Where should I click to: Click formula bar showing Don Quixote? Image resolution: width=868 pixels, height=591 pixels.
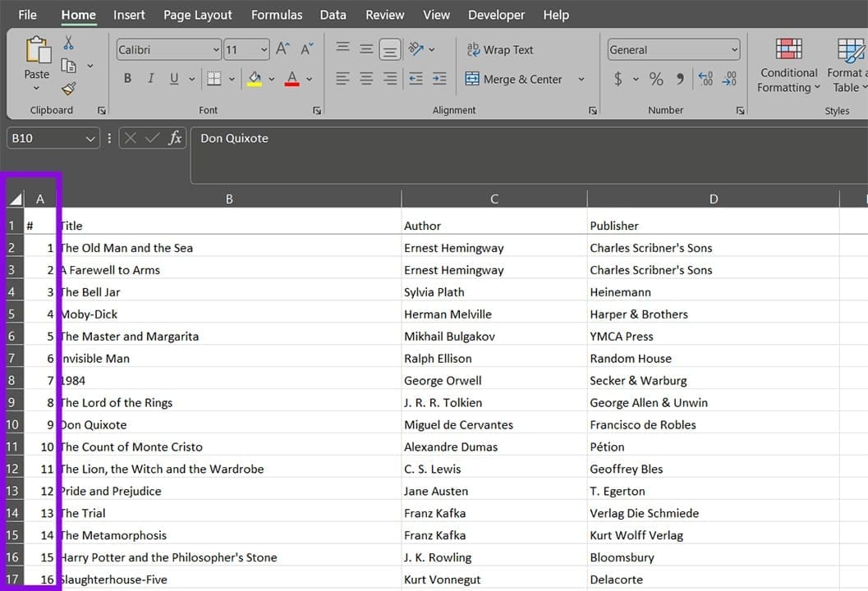(x=529, y=155)
